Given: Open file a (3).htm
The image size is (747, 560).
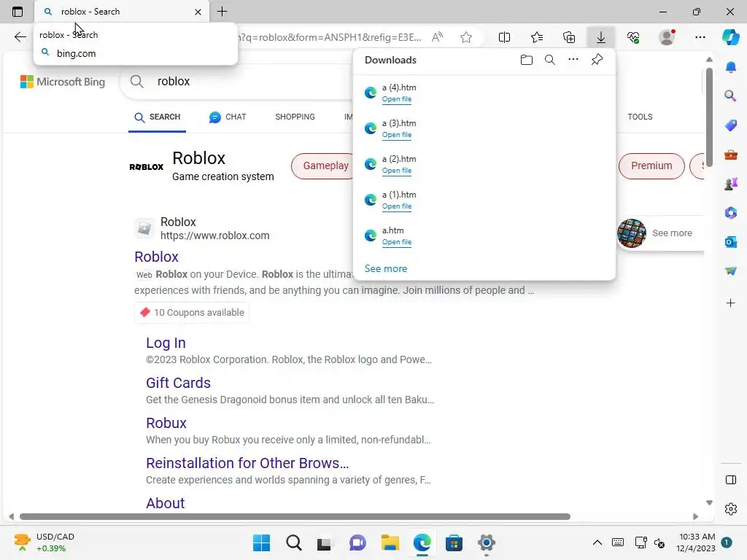Looking at the screenshot, I should click(396, 135).
